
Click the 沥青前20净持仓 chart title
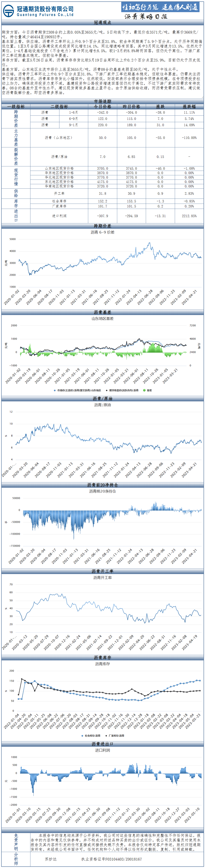[102, 491]
